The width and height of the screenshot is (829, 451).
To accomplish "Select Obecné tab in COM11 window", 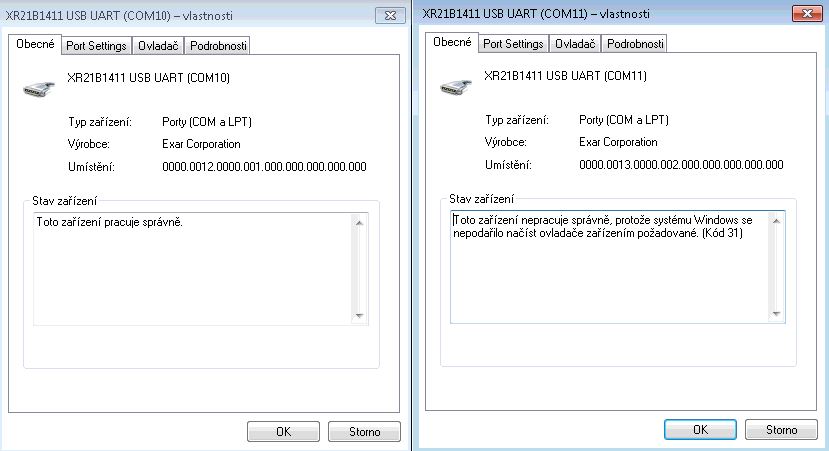I will (x=452, y=42).
